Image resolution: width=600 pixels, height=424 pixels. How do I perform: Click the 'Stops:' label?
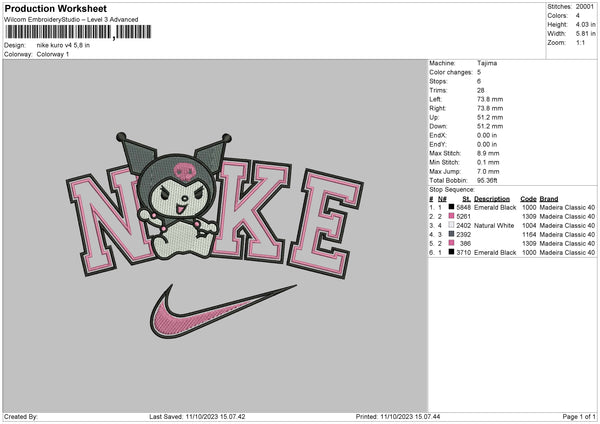(x=438, y=81)
